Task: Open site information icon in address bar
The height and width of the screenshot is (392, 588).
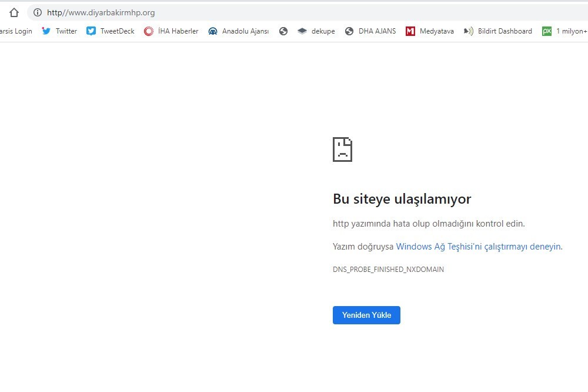Action: pyautogui.click(x=38, y=12)
